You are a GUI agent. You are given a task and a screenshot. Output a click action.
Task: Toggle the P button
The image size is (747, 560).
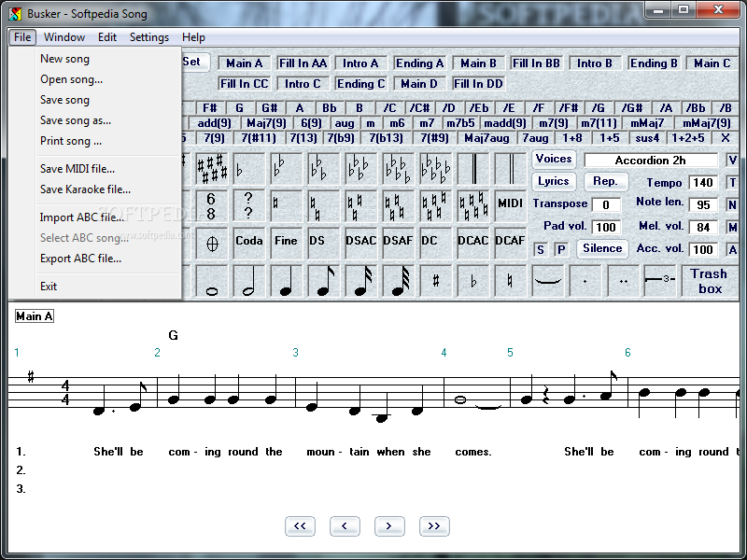point(561,249)
